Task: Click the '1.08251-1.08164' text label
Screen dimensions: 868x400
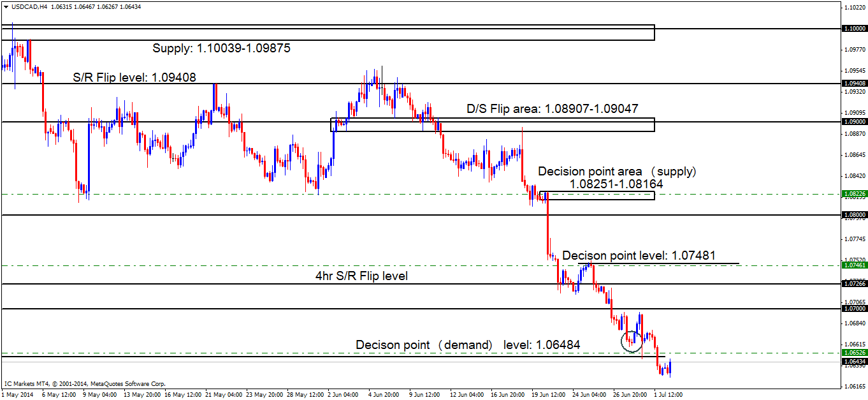Action: tap(616, 184)
